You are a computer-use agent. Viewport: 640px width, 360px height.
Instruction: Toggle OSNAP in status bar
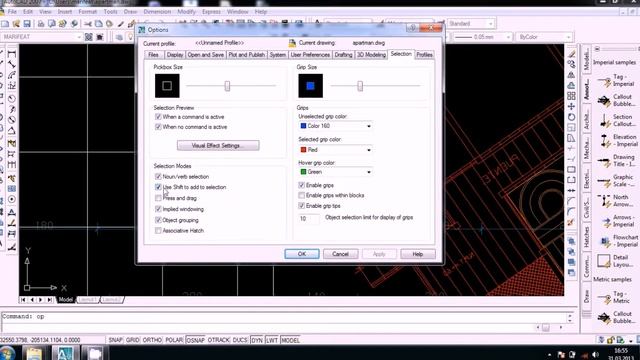tap(195, 340)
